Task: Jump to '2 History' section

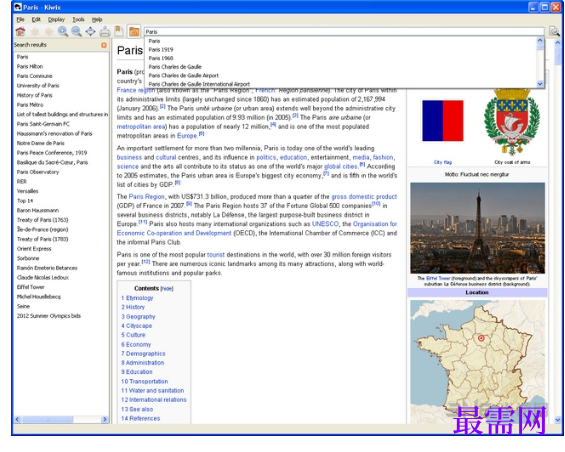Action: pos(133,307)
